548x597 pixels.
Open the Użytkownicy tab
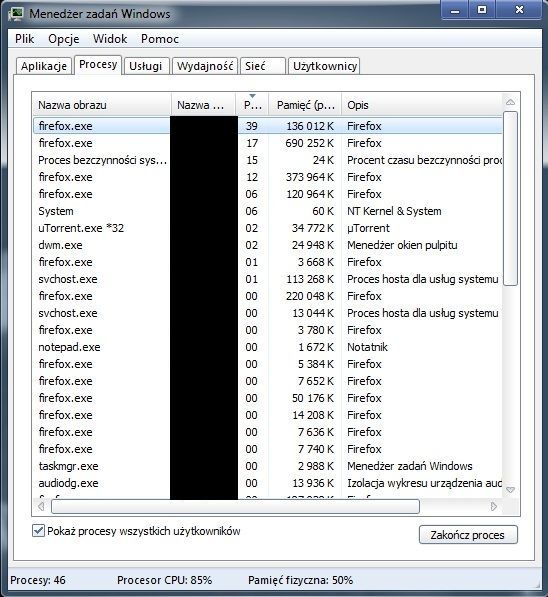click(x=324, y=66)
